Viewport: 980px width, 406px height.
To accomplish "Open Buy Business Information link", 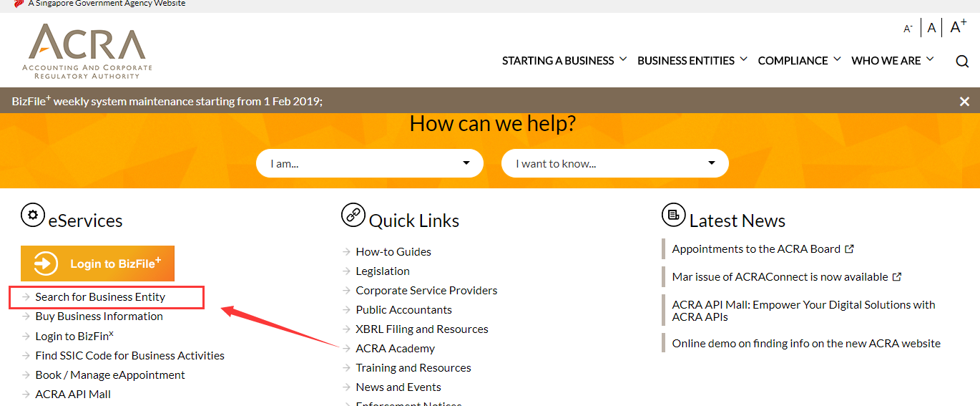I will (99, 316).
